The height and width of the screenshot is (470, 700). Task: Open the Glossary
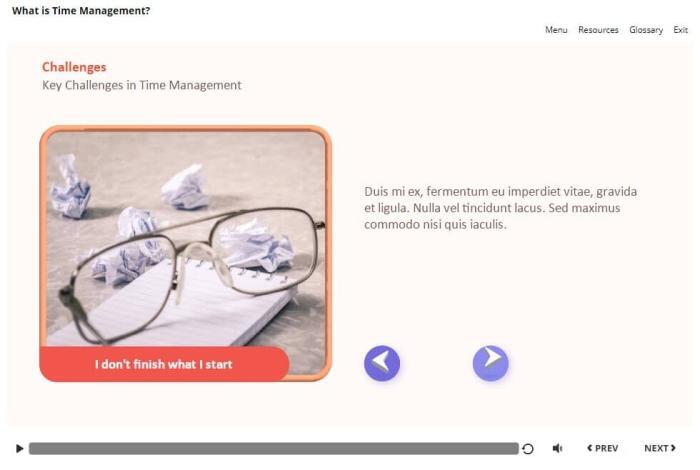coord(646,30)
